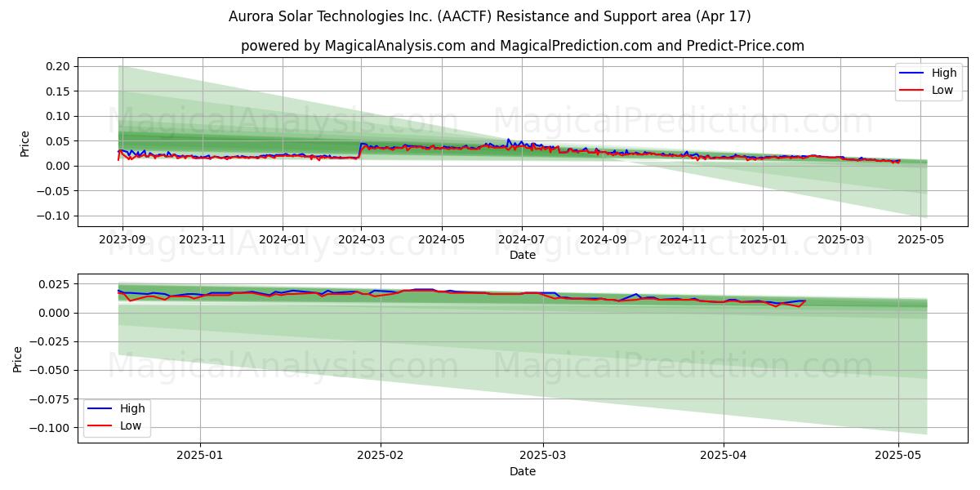
Task: Click the bottom chart 2025-01 tick label
Action: click(200, 457)
